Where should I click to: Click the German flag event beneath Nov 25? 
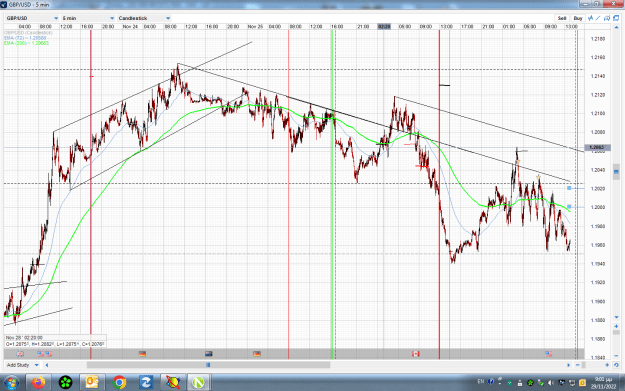[x=257, y=354]
